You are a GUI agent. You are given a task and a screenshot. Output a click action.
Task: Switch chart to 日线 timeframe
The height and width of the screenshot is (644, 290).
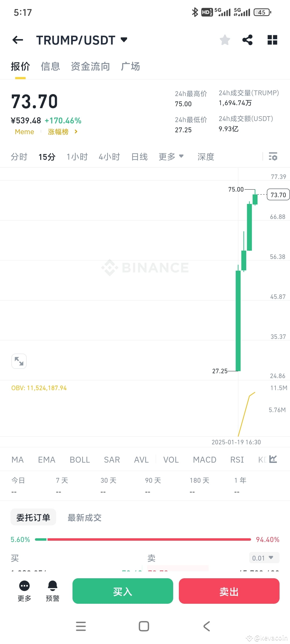tap(139, 156)
